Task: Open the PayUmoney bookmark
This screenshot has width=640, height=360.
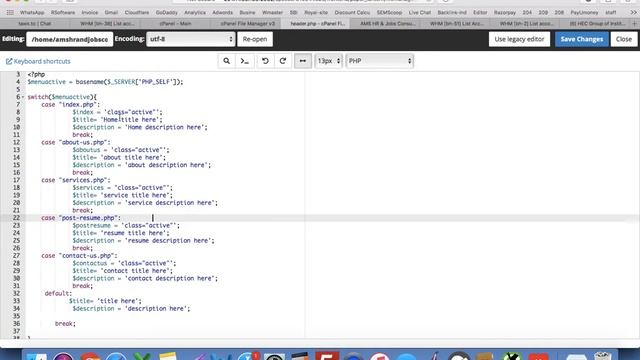Action: 584,13
